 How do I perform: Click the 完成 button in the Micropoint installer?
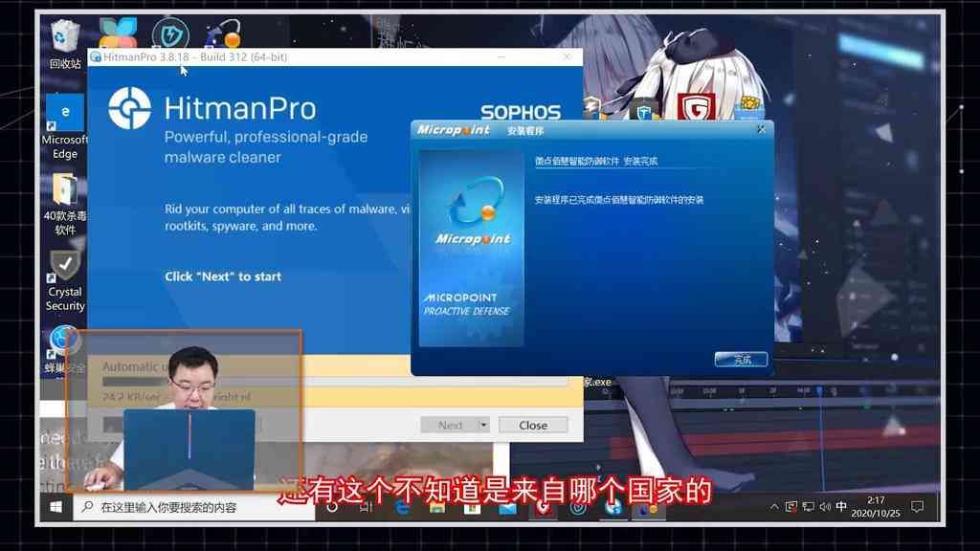742,360
